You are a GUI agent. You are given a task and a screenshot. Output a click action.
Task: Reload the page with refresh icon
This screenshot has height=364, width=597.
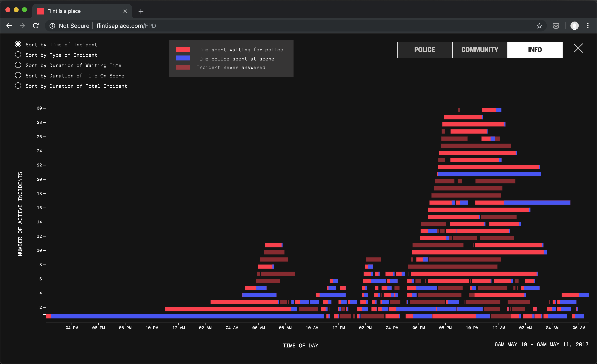click(36, 26)
